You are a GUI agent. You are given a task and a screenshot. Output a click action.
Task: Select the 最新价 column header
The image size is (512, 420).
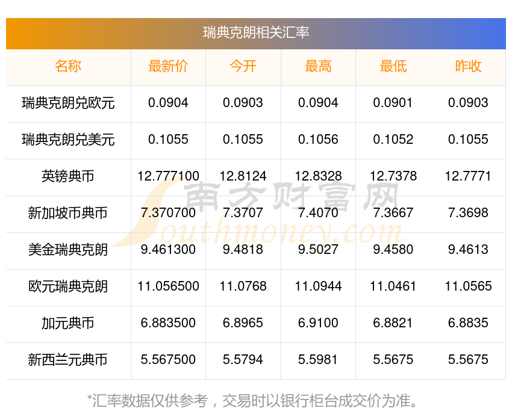168,66
